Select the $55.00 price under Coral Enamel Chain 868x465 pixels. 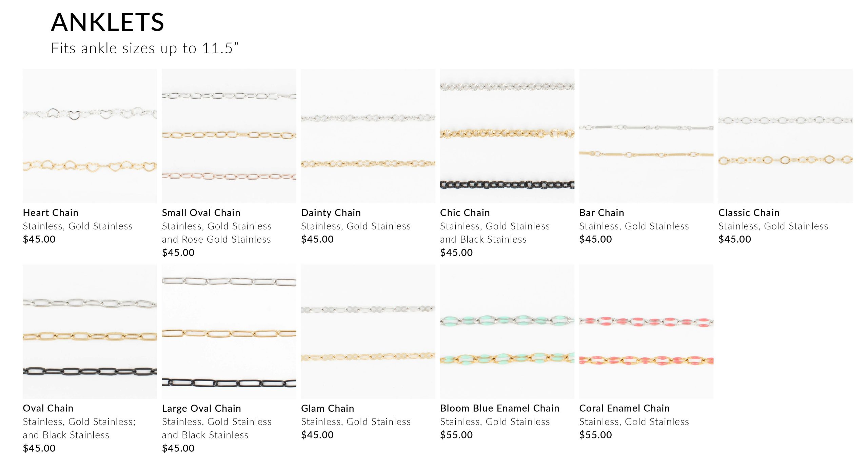pyautogui.click(x=596, y=435)
